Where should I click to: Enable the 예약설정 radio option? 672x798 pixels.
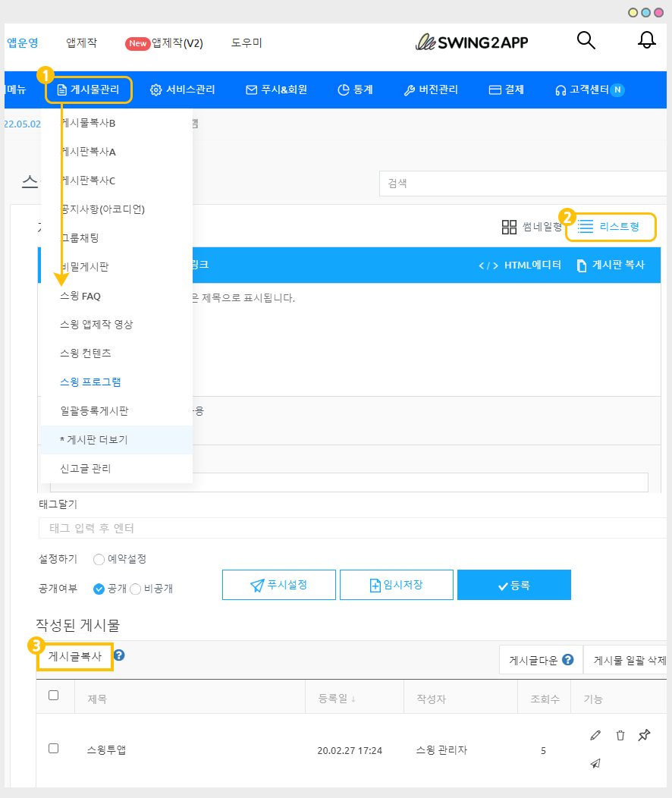99,559
